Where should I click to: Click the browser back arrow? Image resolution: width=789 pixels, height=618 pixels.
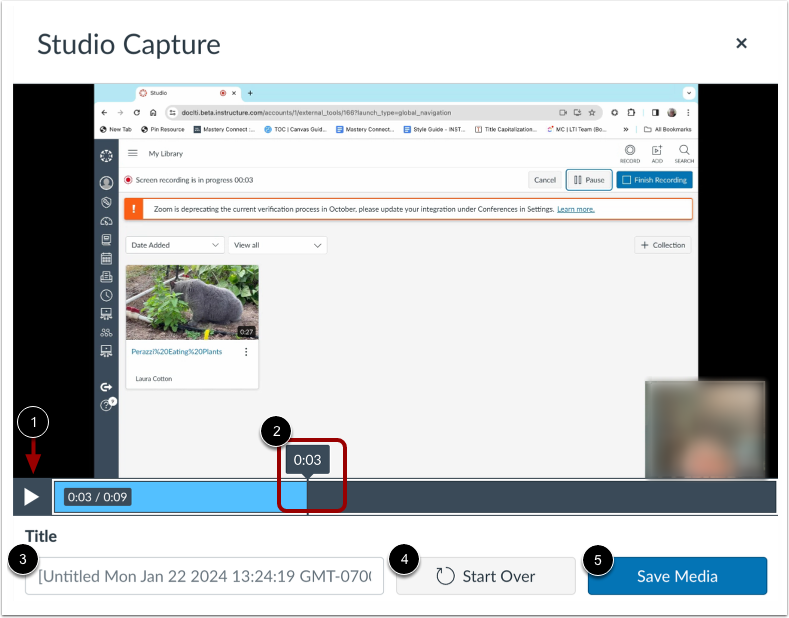104,113
